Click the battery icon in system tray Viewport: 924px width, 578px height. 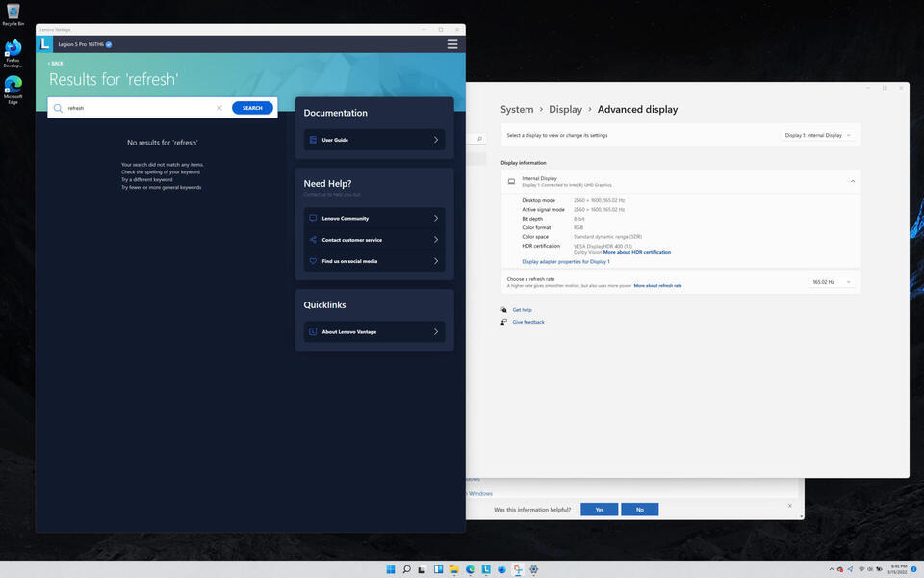click(879, 569)
